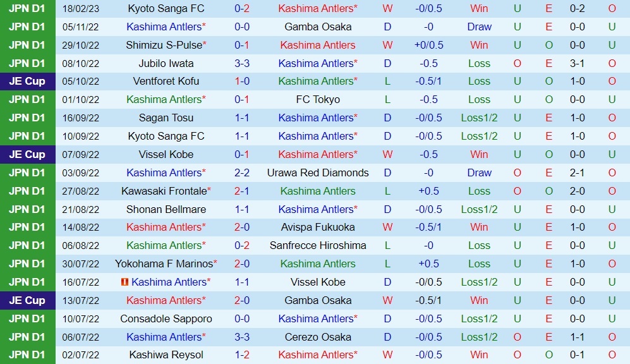The width and height of the screenshot is (630, 364).
Task: Click the JE Cup badge dated 05/10/22
Action: pyautogui.click(x=27, y=81)
